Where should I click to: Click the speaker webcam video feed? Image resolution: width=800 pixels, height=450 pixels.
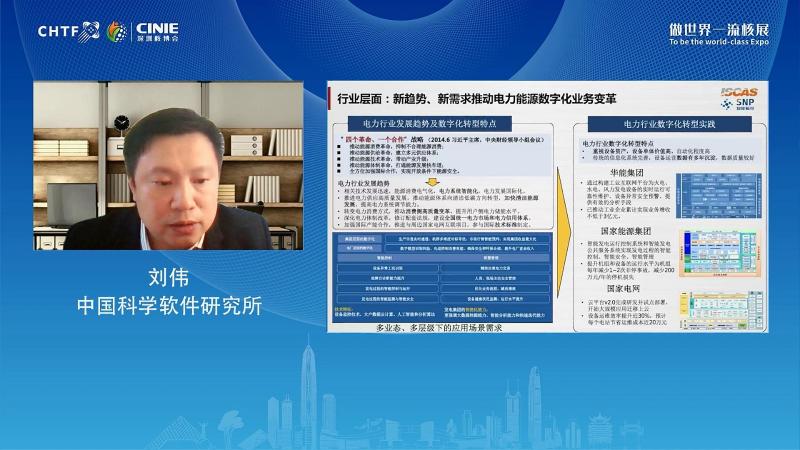click(x=168, y=166)
